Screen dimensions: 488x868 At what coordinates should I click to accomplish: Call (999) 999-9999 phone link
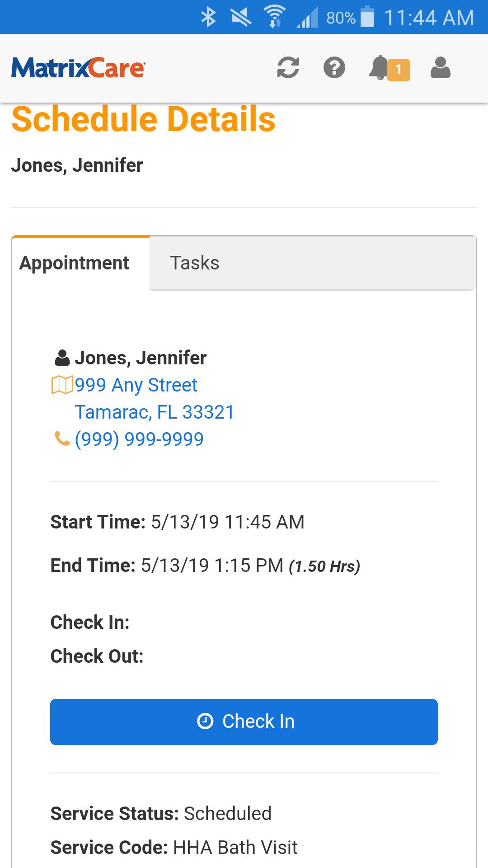coord(139,439)
